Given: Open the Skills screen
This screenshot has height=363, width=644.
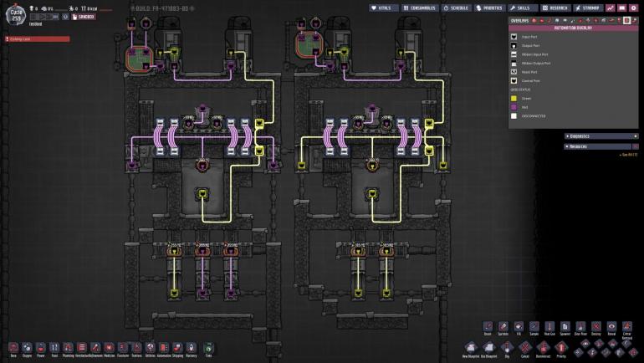Looking at the screenshot, I should tap(523, 8).
